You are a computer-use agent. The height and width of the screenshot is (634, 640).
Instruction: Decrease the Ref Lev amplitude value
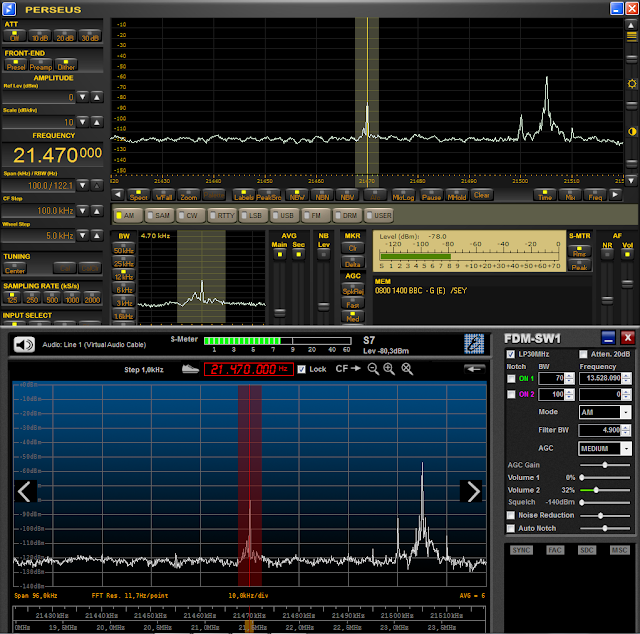(83, 97)
